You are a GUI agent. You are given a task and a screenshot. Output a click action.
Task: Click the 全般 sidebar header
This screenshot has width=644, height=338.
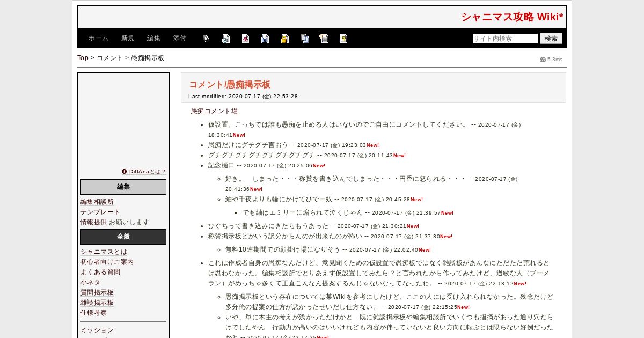123,237
